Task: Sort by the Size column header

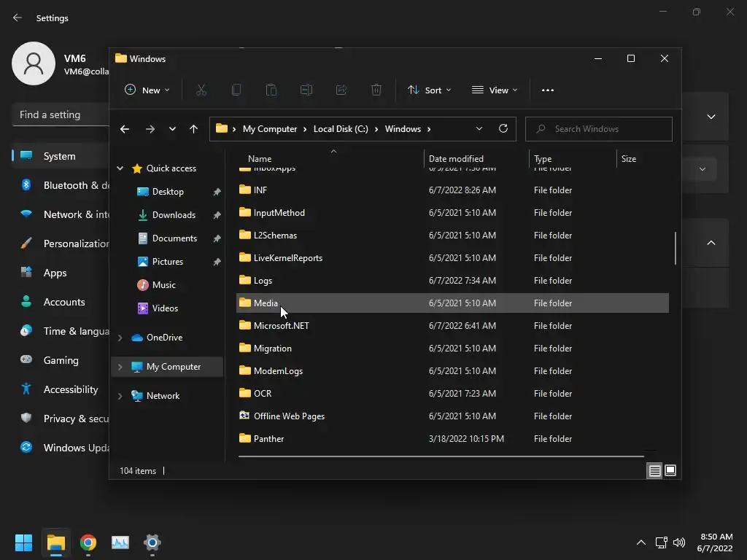Action: tap(628, 158)
